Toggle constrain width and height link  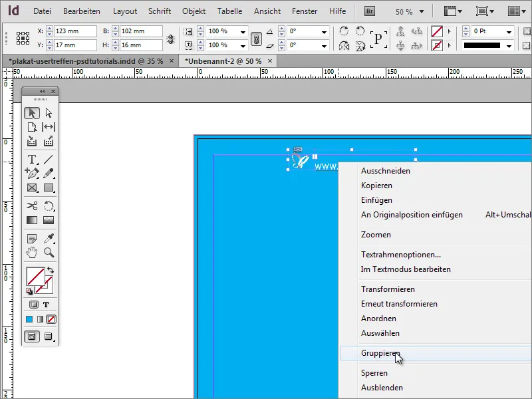click(x=170, y=39)
